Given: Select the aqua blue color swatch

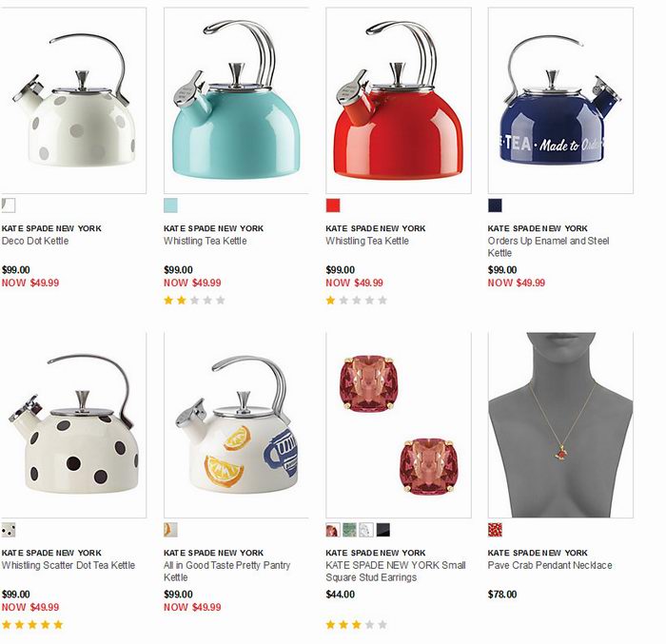Looking at the screenshot, I should point(170,205).
